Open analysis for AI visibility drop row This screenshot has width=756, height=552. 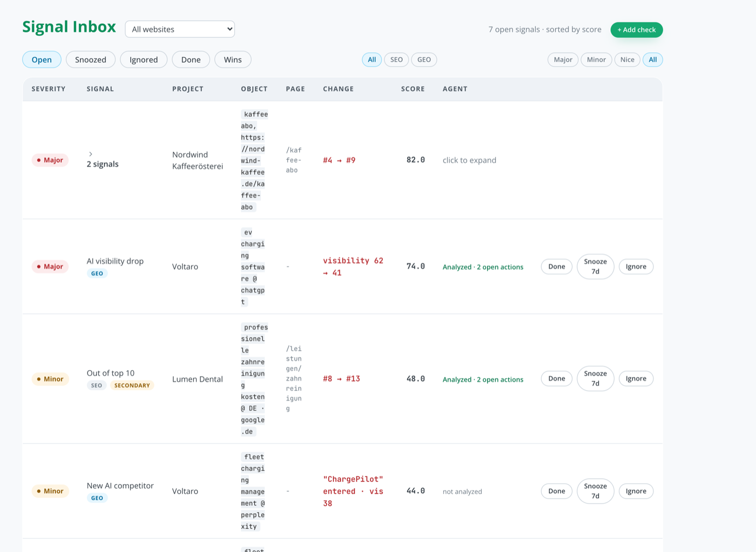(x=483, y=267)
